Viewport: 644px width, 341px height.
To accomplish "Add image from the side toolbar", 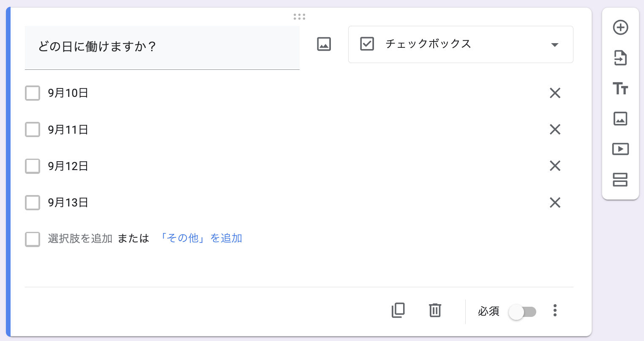I will point(620,119).
